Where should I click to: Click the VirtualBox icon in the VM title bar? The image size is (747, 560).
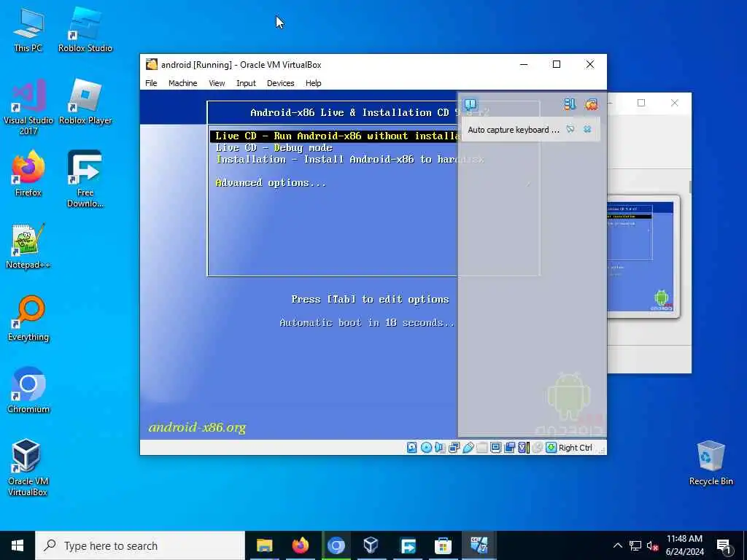click(152, 64)
